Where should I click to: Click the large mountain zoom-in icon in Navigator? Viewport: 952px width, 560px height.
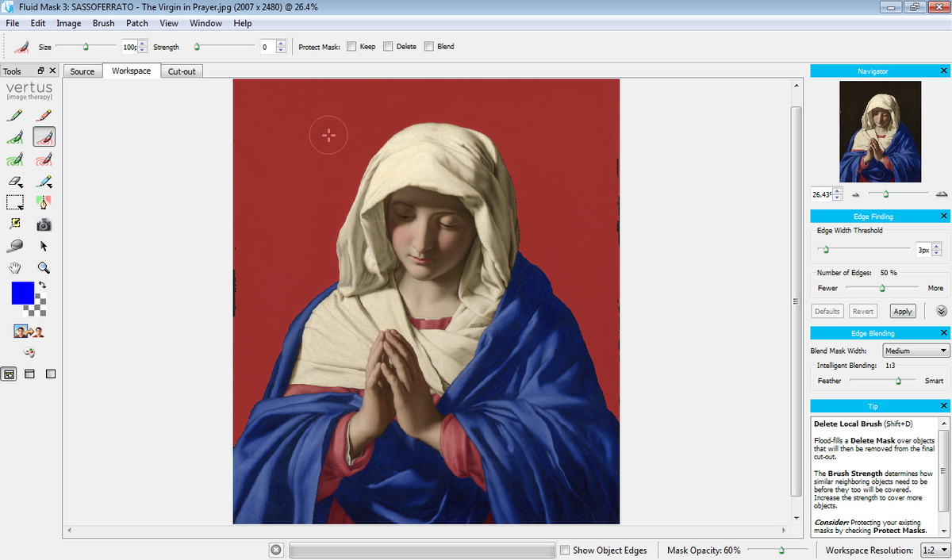[x=942, y=194]
